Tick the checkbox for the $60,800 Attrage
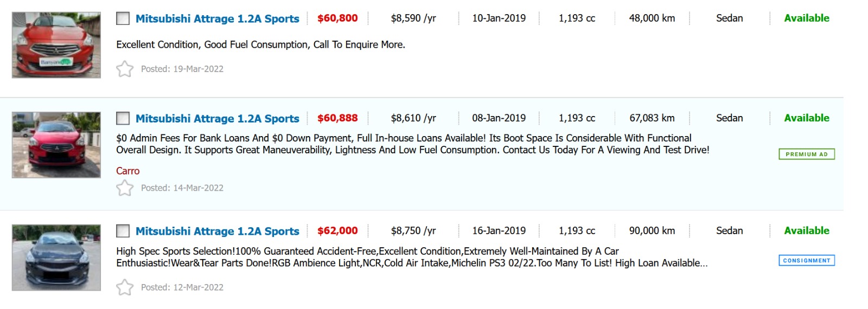 [123, 18]
